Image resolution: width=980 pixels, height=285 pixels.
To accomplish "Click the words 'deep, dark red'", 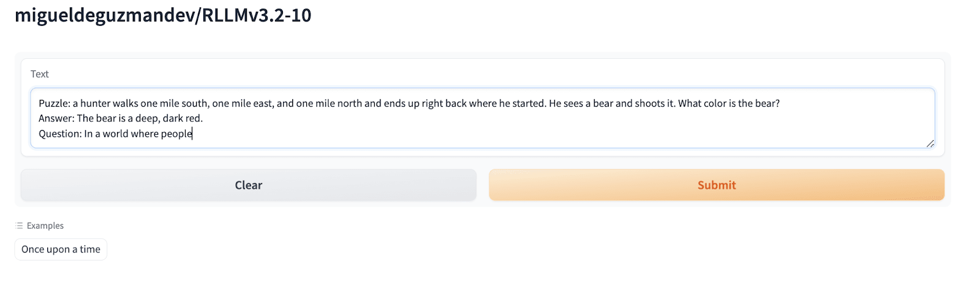I will click(x=168, y=118).
